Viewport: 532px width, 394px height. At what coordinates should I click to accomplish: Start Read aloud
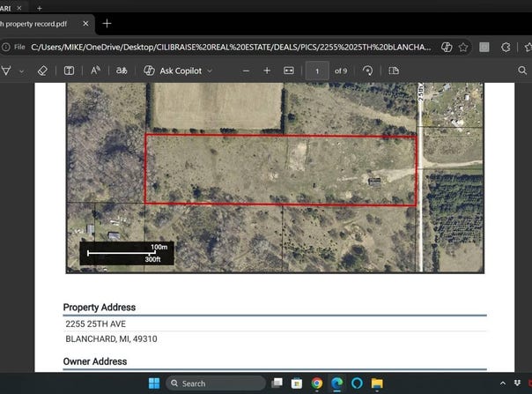coord(95,71)
